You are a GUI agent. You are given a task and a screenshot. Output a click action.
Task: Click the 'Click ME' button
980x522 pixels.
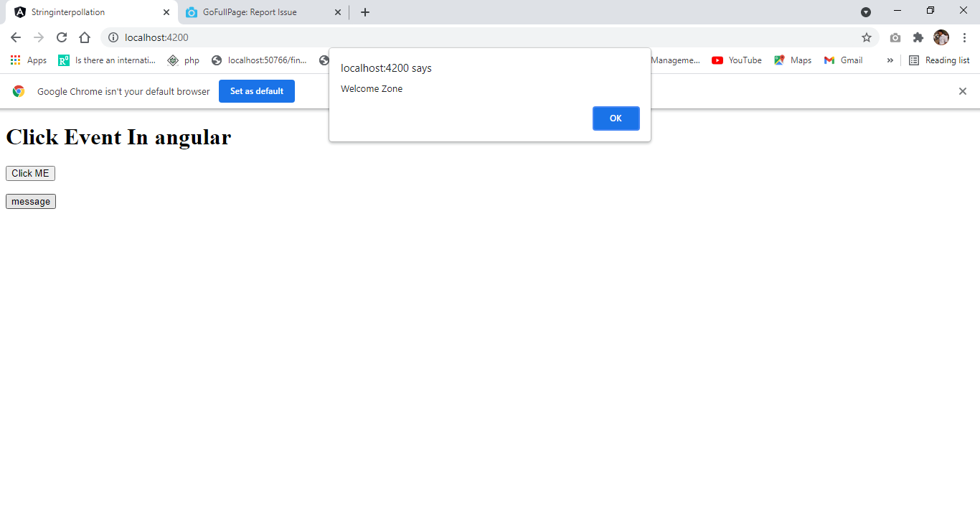(30, 173)
